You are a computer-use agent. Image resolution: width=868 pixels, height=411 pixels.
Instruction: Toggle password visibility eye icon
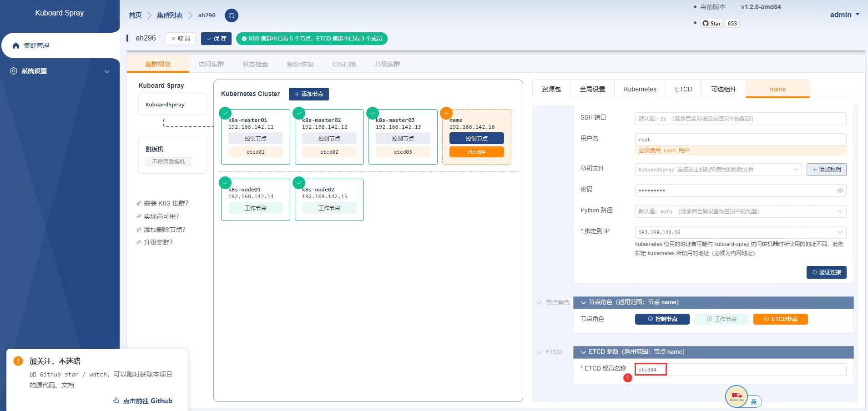coord(840,190)
